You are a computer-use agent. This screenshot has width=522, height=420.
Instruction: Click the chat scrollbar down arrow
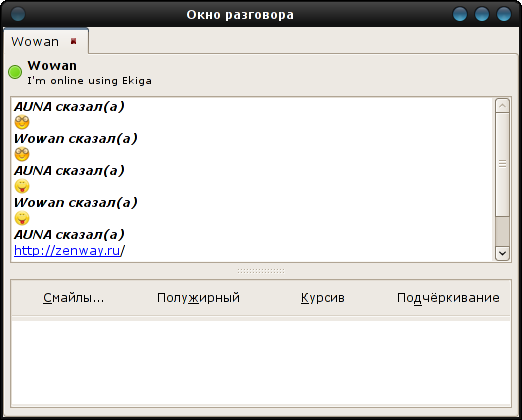coord(502,253)
